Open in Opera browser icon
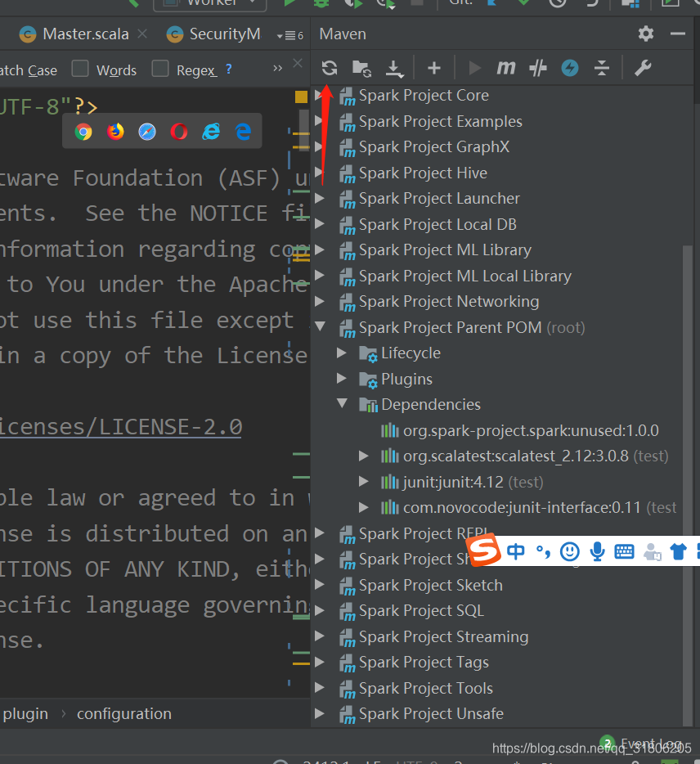 pyautogui.click(x=179, y=132)
